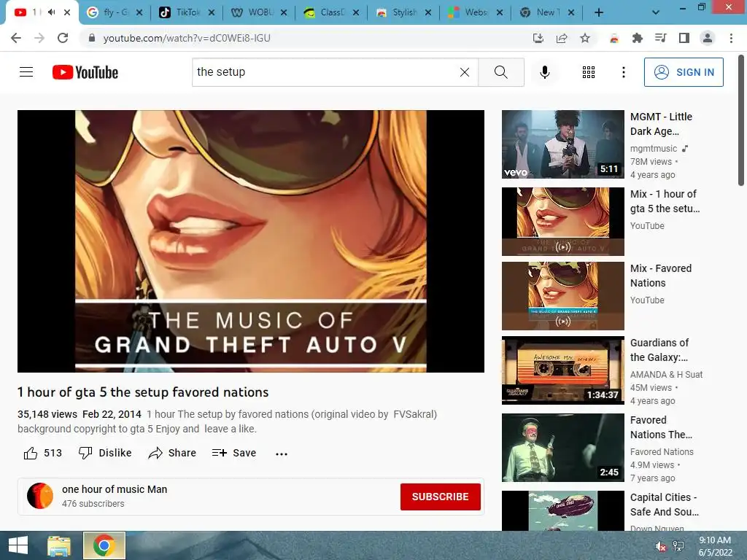The height and width of the screenshot is (560, 747).
Task: Click the SIGN IN button
Action: point(684,72)
